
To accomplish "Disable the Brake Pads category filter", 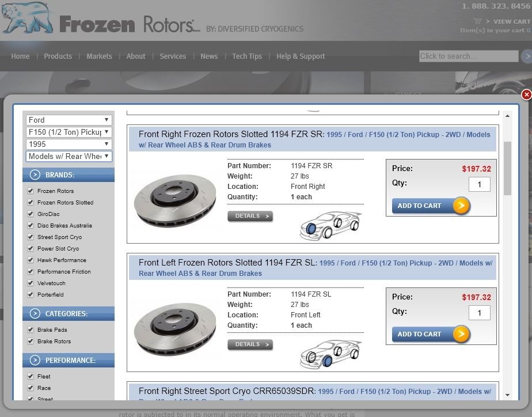I will click(x=30, y=329).
